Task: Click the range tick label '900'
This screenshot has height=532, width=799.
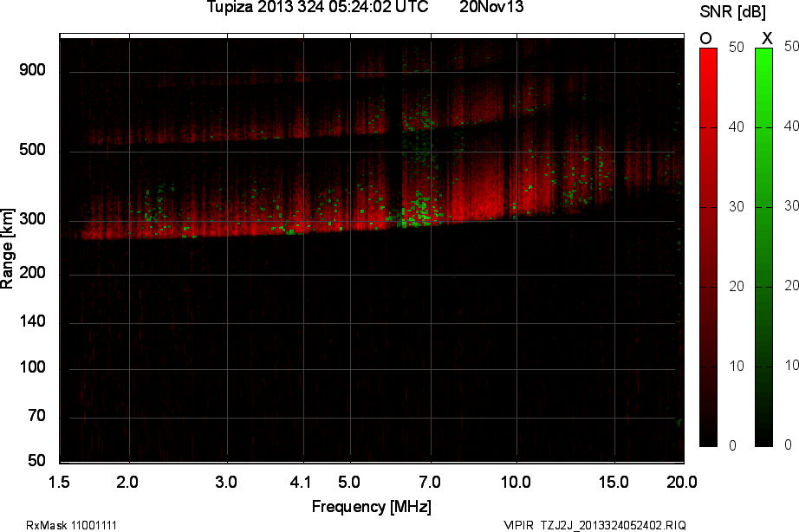Action: click(32, 70)
